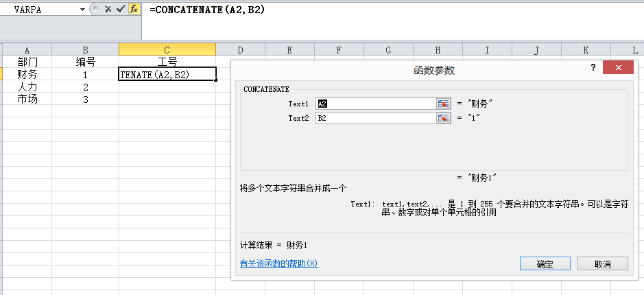Click the confirm checkmark formula bar icon
The image size is (644, 295).
[121, 9]
